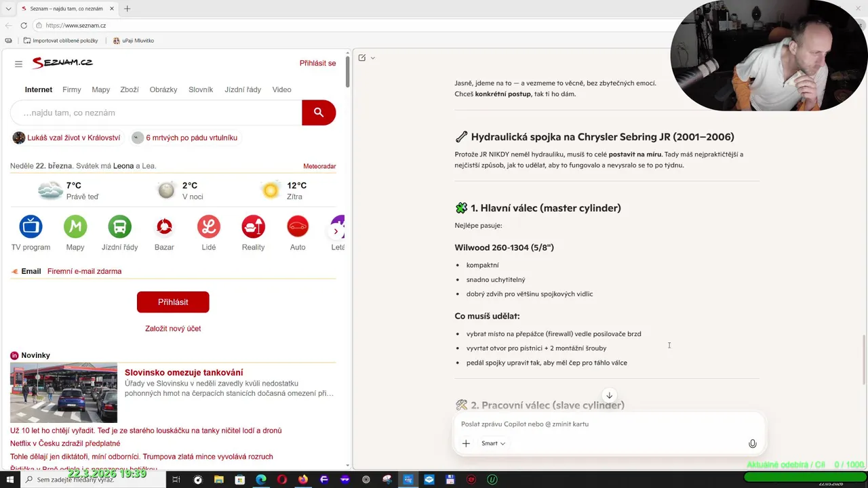This screenshot has width=868, height=488.
Task: Click the Přihlásit se link
Action: coord(317,63)
